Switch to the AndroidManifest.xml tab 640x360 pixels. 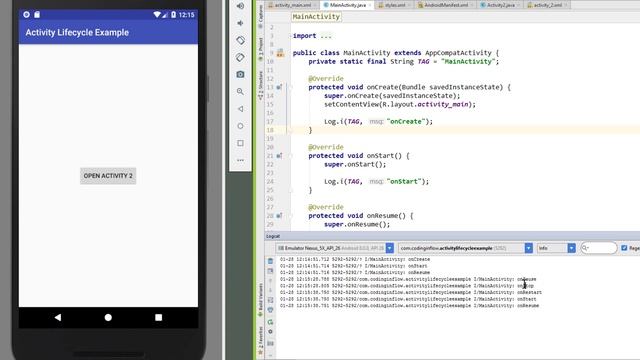(445, 5)
